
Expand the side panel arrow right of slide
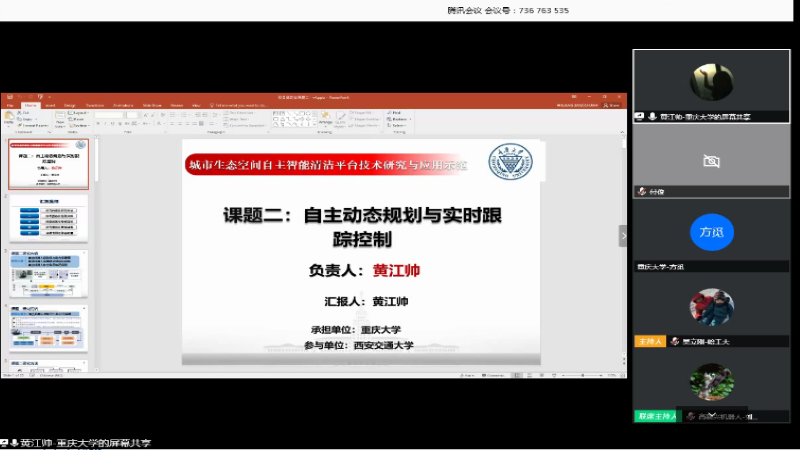point(623,236)
